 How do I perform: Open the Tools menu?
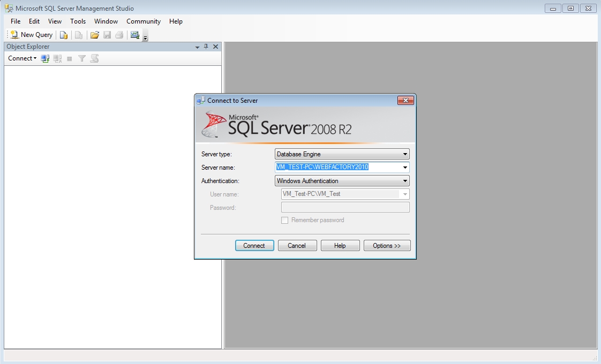[x=78, y=21]
